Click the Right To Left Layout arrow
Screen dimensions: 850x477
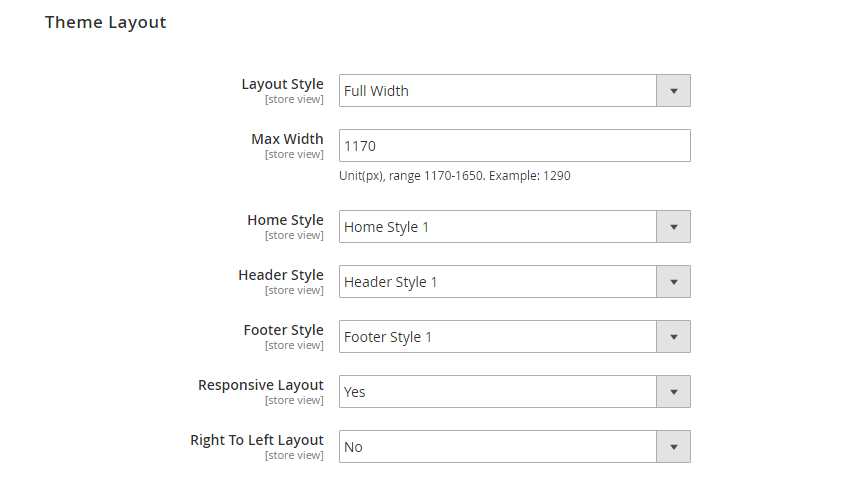point(673,447)
